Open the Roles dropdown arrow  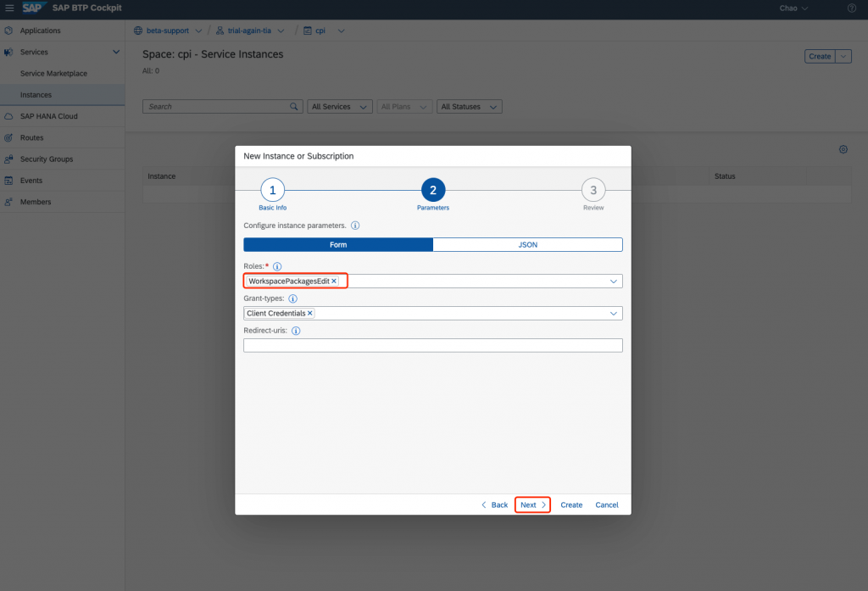614,282
